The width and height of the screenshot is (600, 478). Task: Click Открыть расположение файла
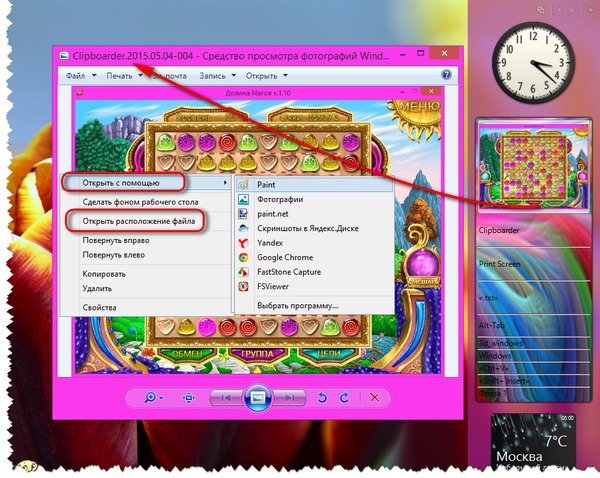click(147, 221)
